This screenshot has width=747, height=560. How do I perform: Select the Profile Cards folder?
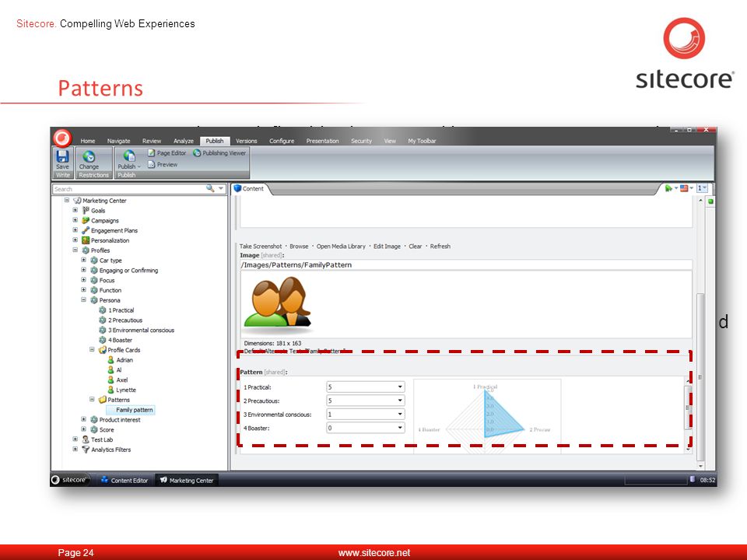coord(120,350)
